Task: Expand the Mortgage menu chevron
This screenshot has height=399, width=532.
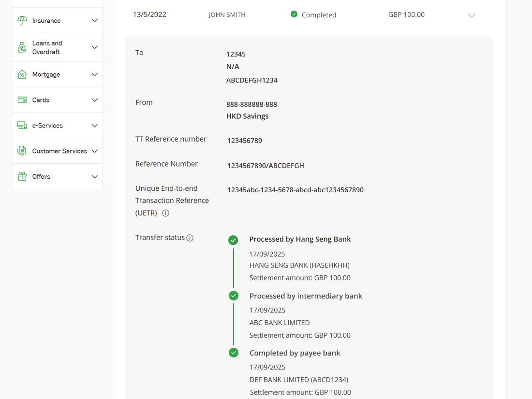Action: click(94, 74)
